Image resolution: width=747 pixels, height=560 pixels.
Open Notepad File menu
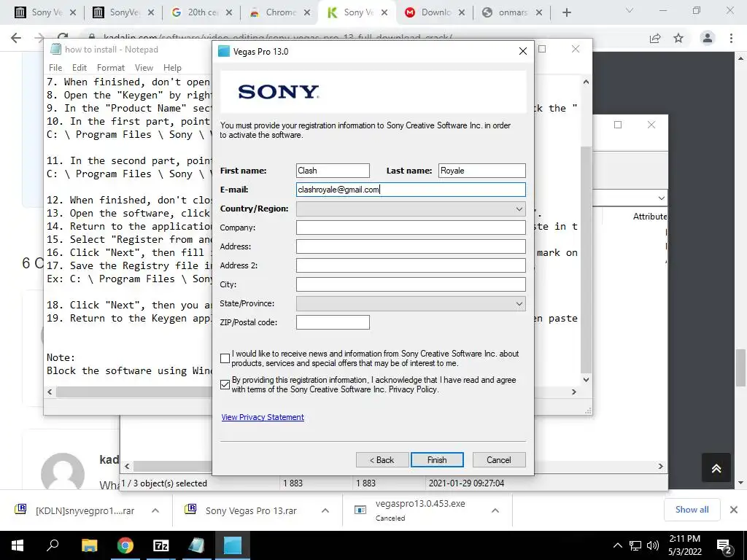click(x=55, y=68)
